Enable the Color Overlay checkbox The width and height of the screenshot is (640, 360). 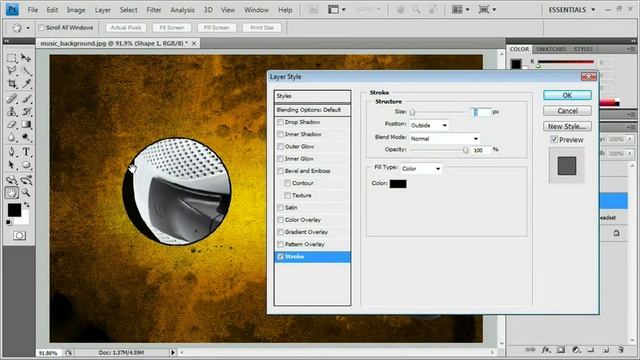280,220
